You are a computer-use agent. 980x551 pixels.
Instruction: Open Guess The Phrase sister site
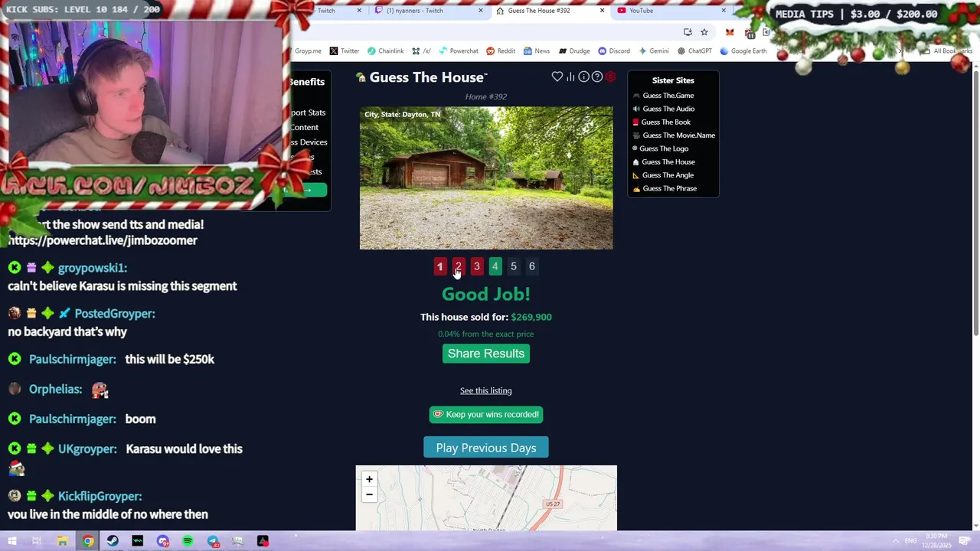point(669,188)
